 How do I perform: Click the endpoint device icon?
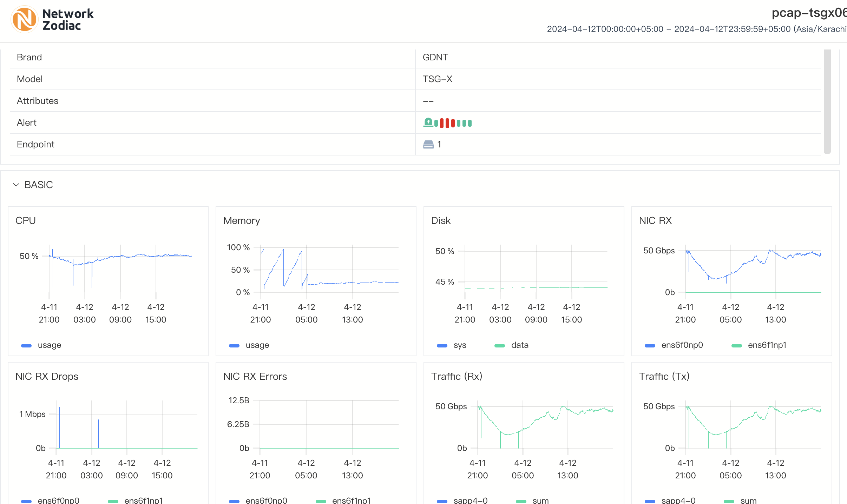428,144
